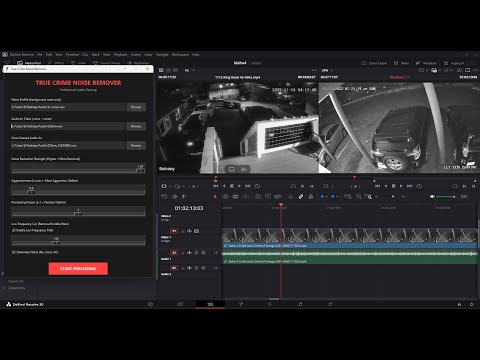Image resolution: width=480 pixels, height=360 pixels.
Task: Toggle V1 video track destination button
Action: click(x=174, y=231)
